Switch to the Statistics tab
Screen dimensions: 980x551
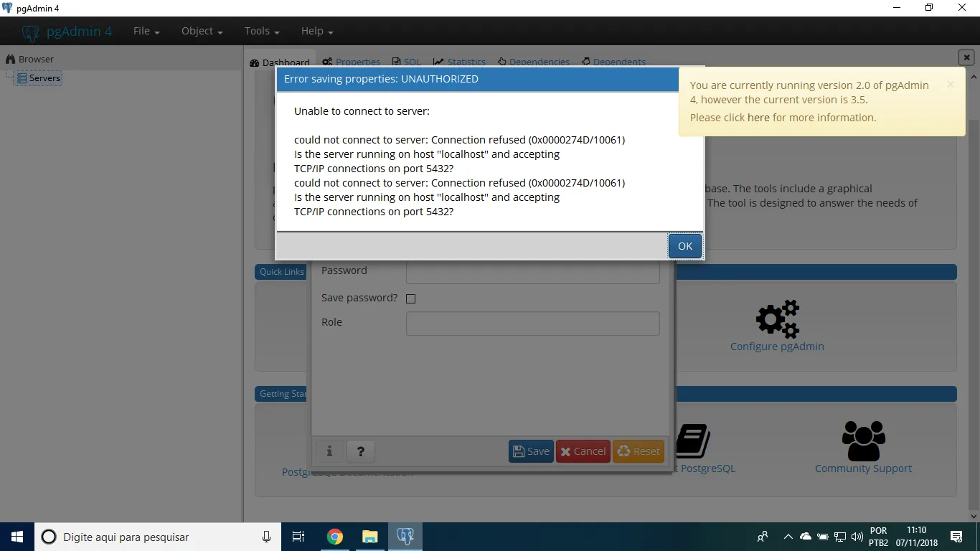click(x=460, y=62)
